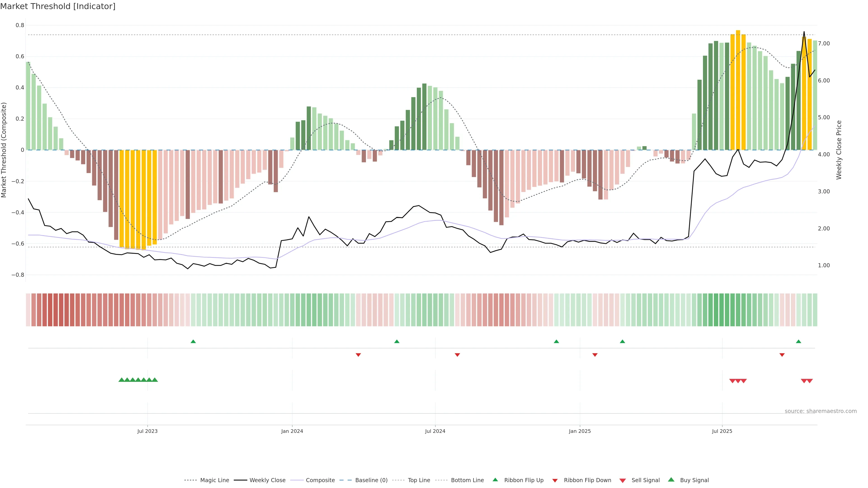
Task: Click the leftmost green Buy Signal triangle
Action: [x=121, y=380]
